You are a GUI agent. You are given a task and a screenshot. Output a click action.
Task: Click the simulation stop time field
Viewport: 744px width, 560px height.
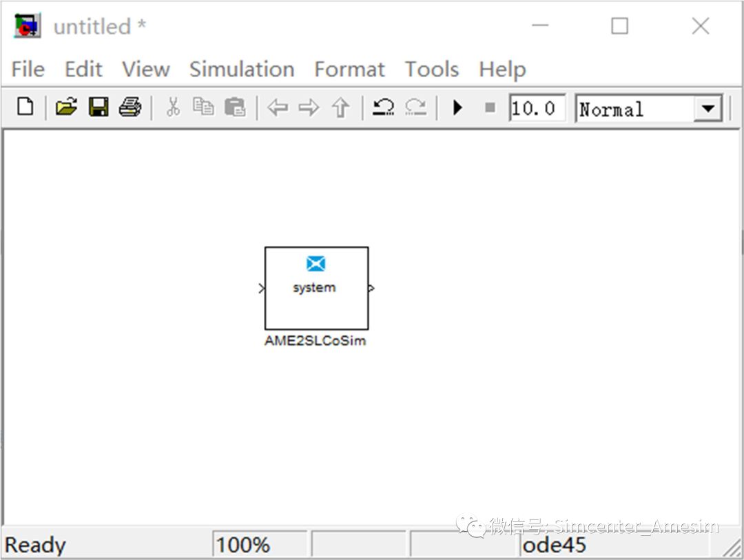(x=537, y=108)
